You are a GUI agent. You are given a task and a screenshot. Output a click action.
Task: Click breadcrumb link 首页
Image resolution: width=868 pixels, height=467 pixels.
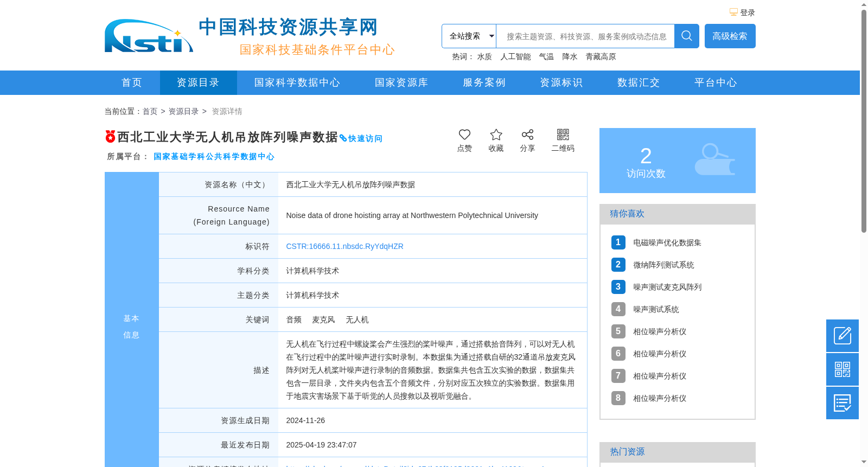tap(150, 111)
